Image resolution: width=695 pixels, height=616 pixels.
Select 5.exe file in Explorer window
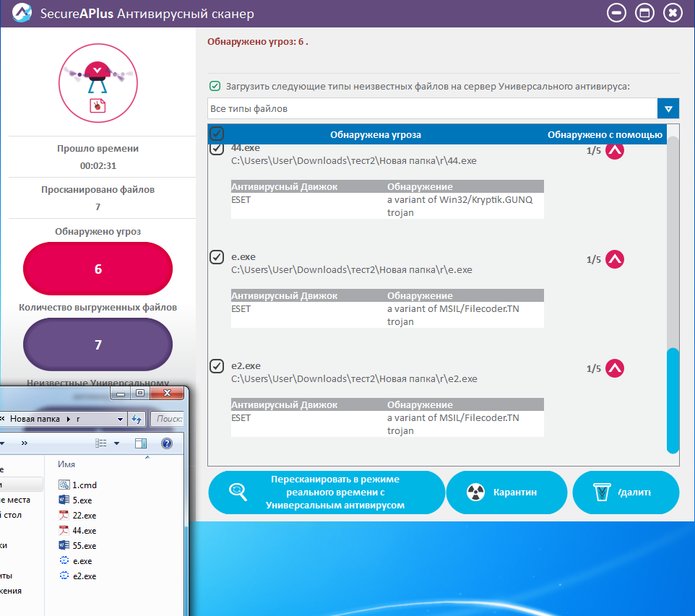pos(76,500)
